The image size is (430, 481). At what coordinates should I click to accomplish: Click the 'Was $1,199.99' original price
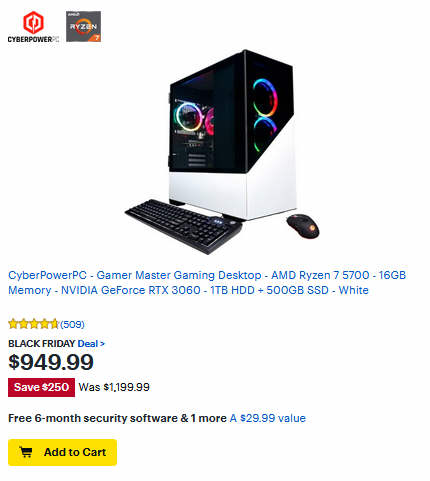coord(114,387)
